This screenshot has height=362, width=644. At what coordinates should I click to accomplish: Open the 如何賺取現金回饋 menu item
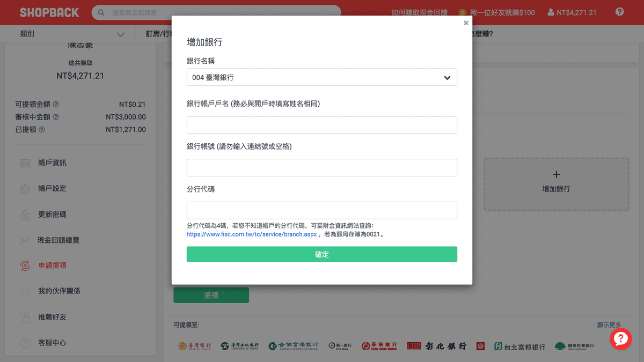419,12
